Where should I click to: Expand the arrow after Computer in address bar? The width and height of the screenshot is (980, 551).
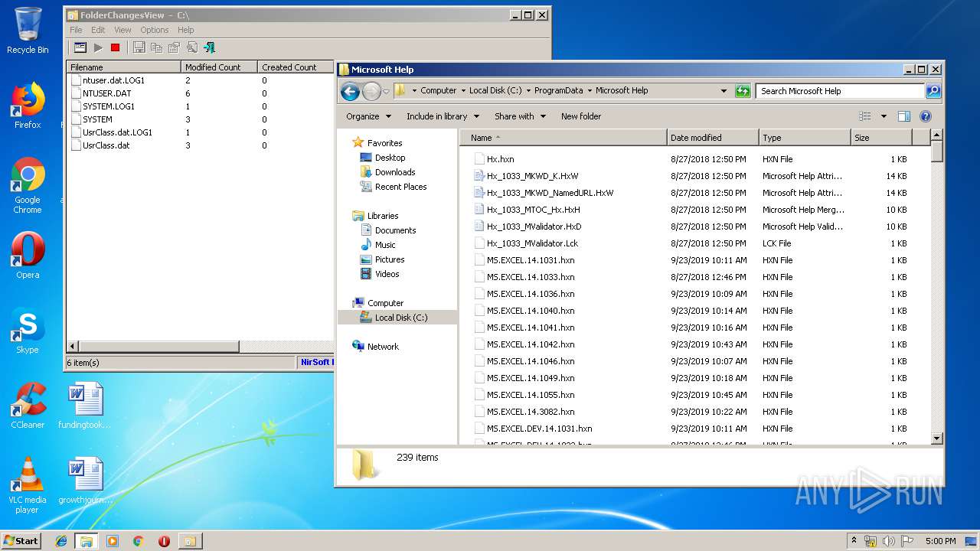pos(462,90)
